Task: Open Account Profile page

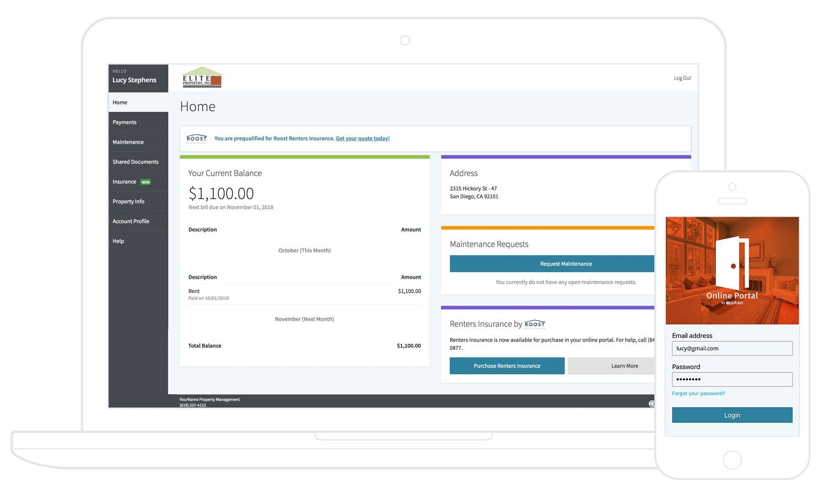Action: point(131,221)
